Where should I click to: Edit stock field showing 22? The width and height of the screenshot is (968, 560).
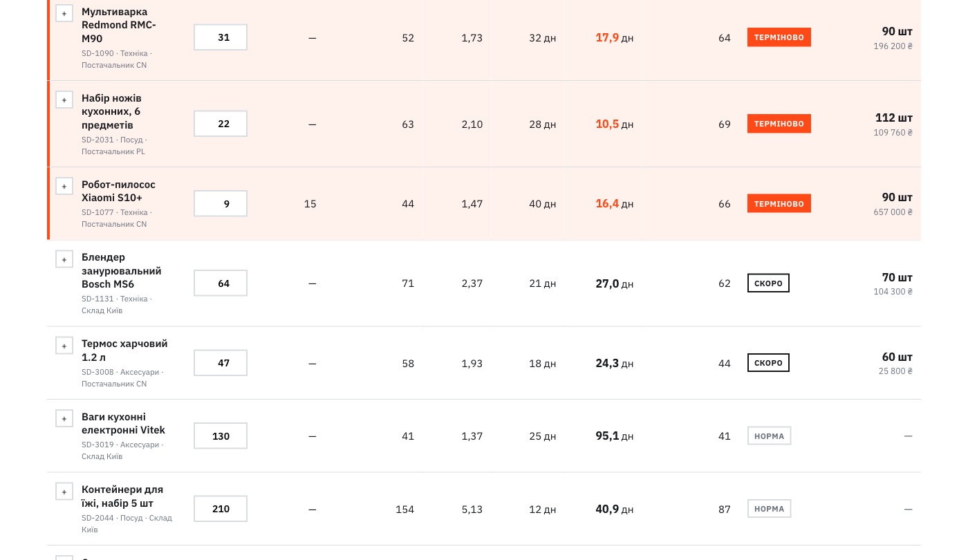pyautogui.click(x=221, y=124)
